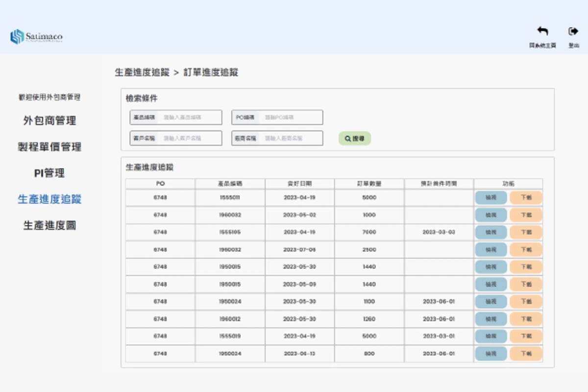This screenshot has height=392, width=588.
Task: Open 製程單價管理 in the sidebar
Action: point(49,147)
